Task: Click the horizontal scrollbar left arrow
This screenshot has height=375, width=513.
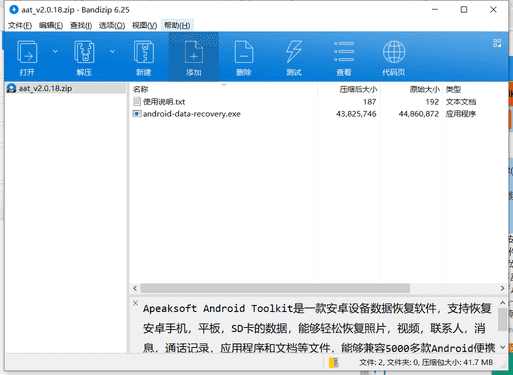Action: 135,288
